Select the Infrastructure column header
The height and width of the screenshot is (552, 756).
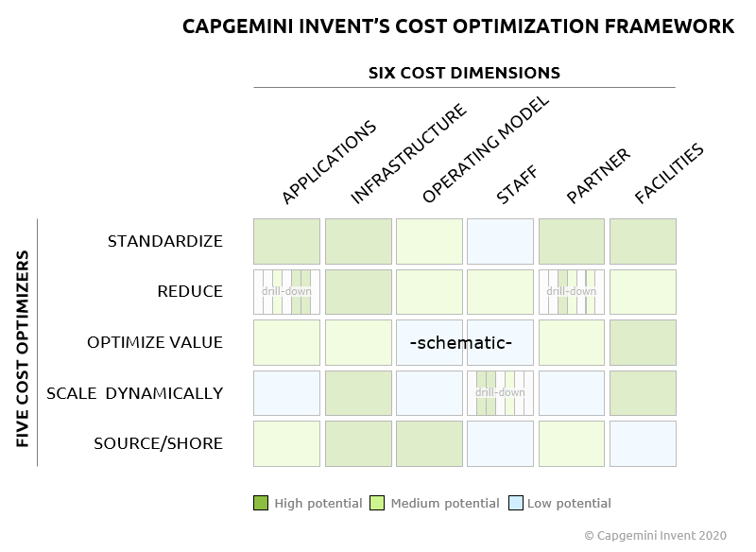[x=409, y=155]
